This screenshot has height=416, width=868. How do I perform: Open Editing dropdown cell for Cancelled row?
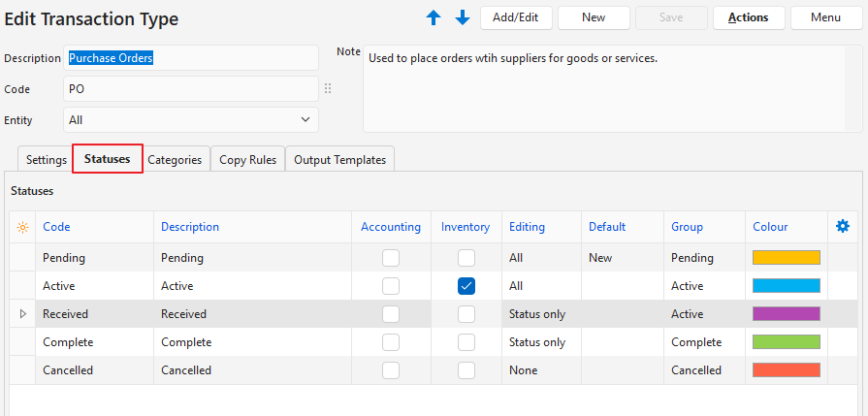click(x=541, y=370)
